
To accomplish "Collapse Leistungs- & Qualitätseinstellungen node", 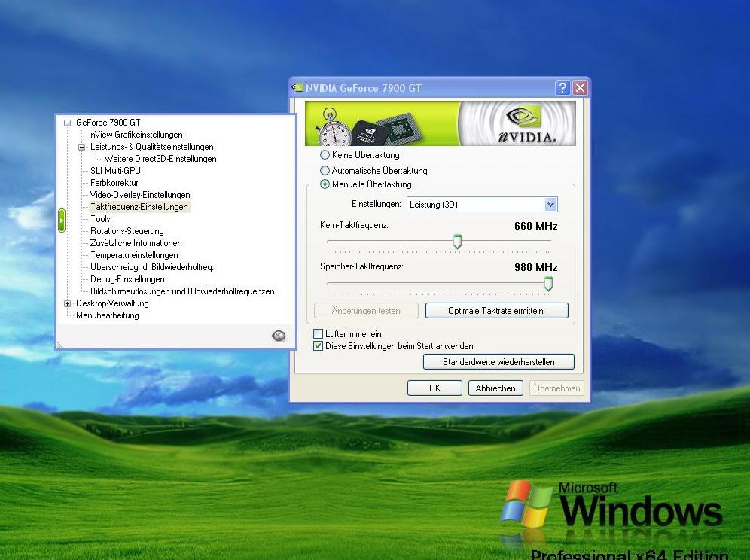I will pos(82,147).
